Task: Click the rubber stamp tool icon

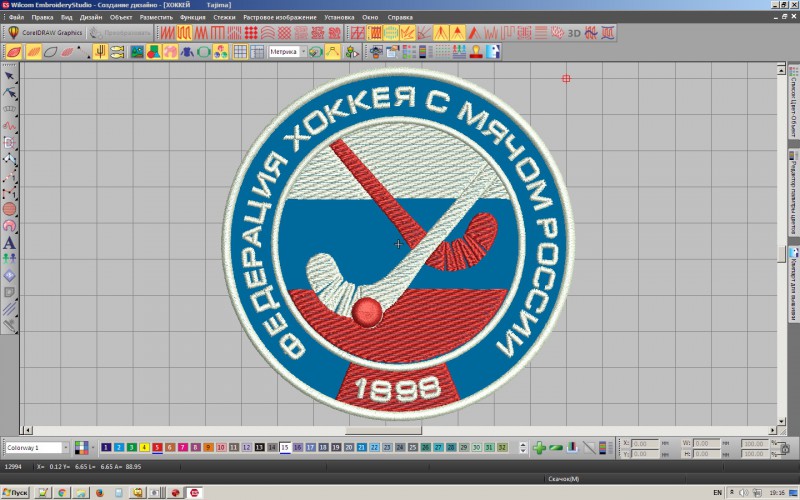Action: [x=476, y=52]
